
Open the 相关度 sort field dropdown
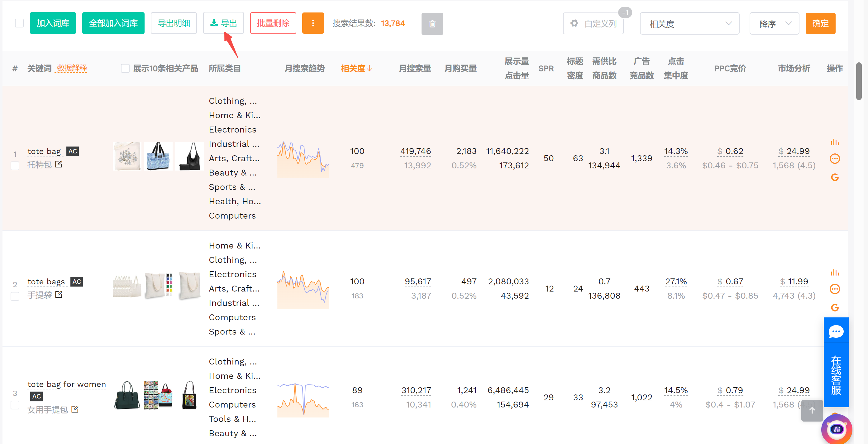(689, 24)
